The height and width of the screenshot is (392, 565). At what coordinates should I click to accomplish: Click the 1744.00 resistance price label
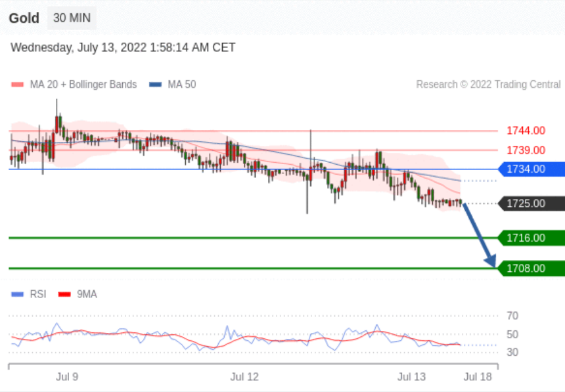tap(526, 131)
